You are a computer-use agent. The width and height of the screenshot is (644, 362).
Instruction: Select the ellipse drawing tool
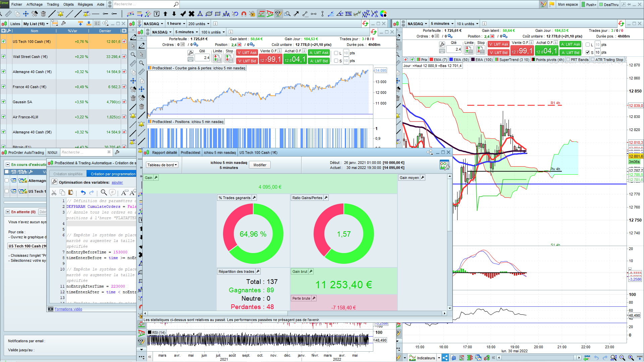(209, 14)
